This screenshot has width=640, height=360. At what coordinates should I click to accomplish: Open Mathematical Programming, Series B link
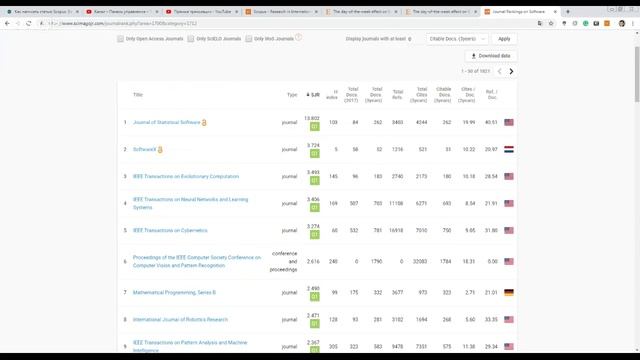click(174, 292)
